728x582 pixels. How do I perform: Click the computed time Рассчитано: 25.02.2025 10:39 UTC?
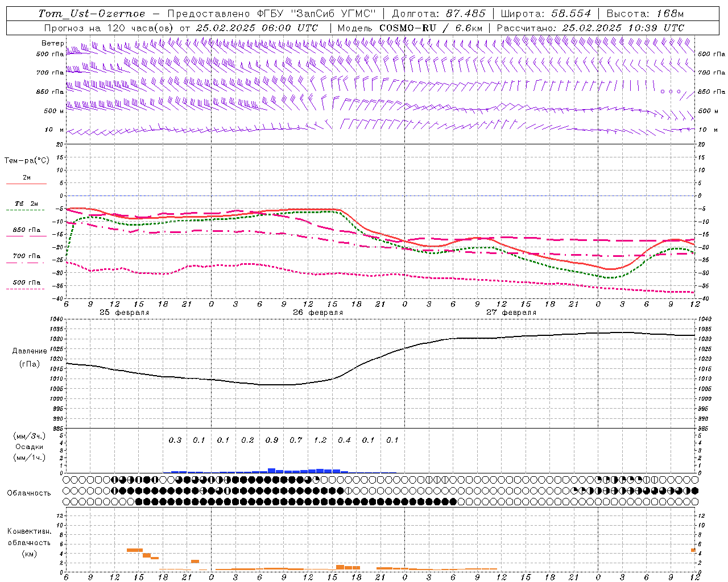coord(590,28)
